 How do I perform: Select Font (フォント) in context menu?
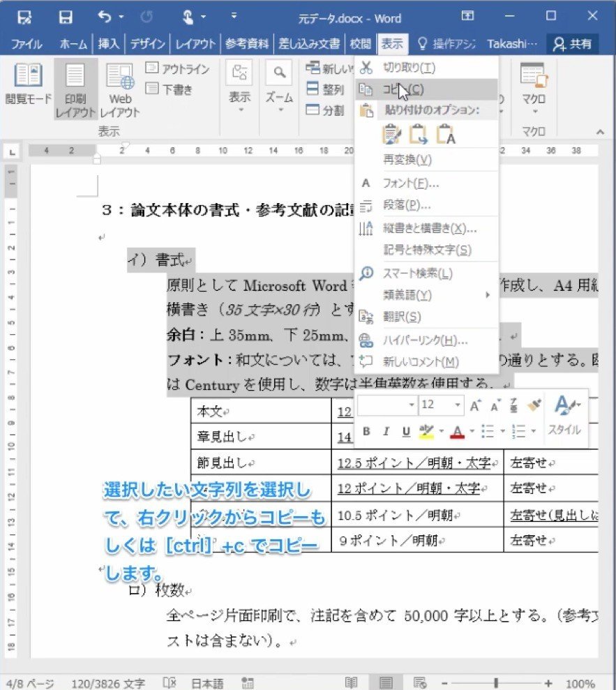[426, 183]
